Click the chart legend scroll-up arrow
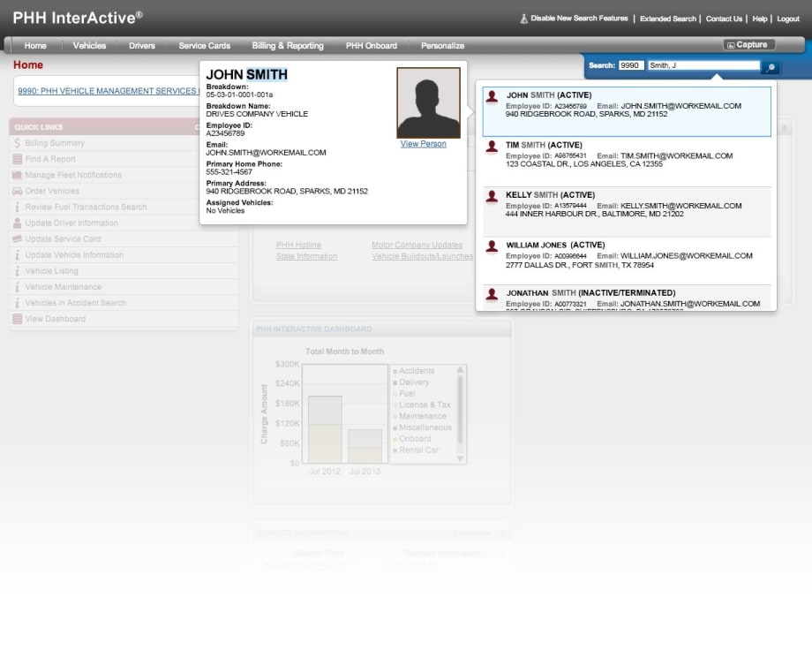The height and width of the screenshot is (658, 812). point(460,370)
